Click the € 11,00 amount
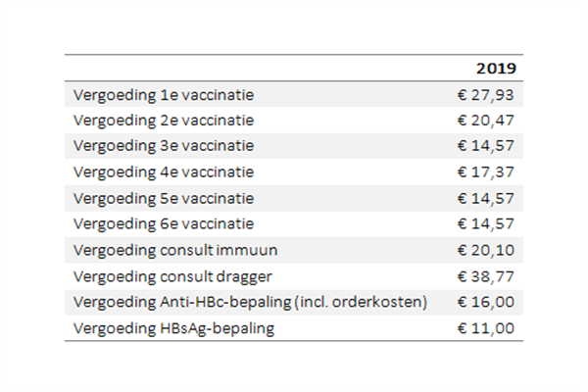Screen dimensions: 588x392 tap(487, 328)
